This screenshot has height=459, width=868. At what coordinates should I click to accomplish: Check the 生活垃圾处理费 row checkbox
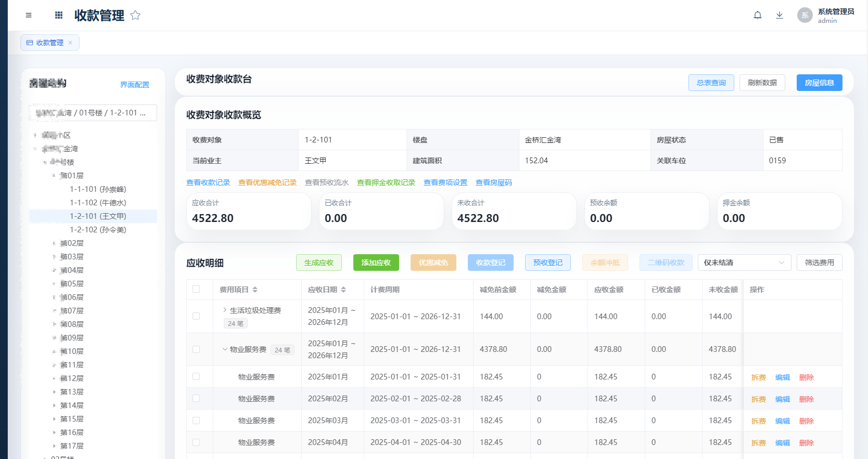click(196, 316)
